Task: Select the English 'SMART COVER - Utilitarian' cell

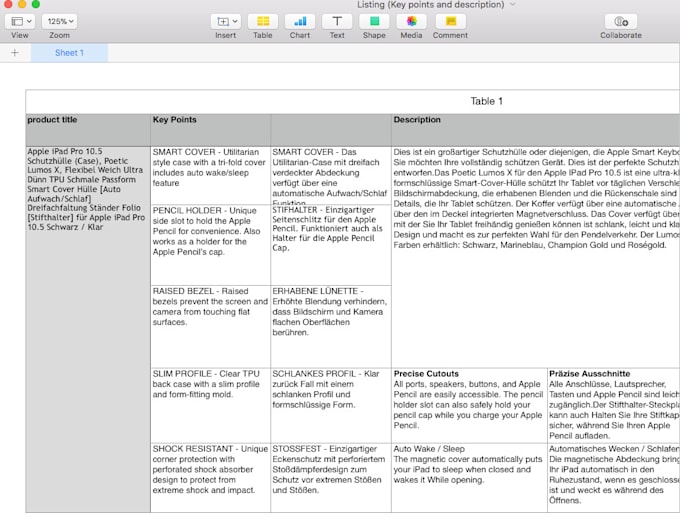Action: [x=210, y=176]
